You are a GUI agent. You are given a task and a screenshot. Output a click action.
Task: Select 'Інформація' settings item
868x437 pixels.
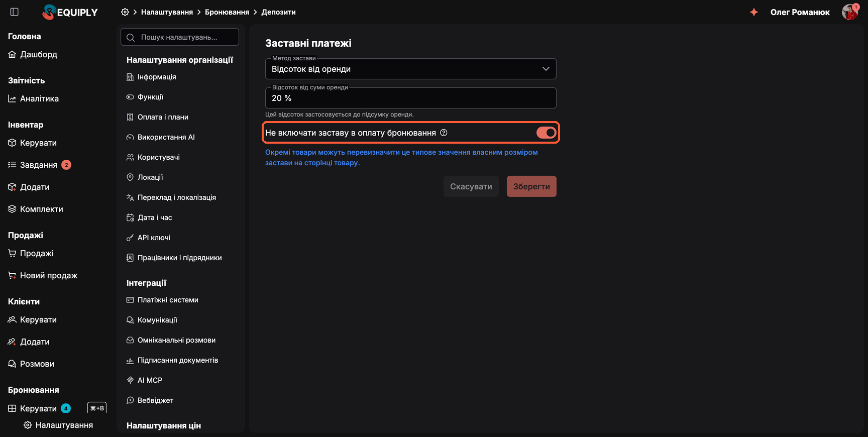tap(151, 77)
